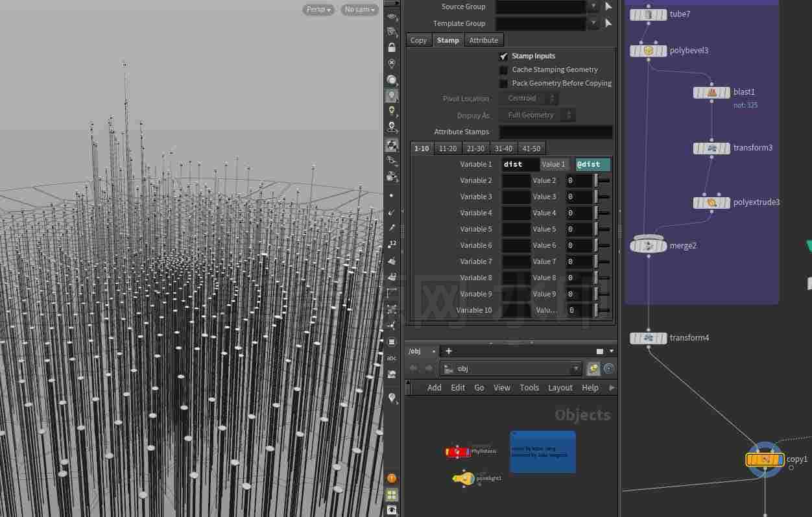Toggle point numbers display icon
The image size is (812, 517).
point(392,244)
